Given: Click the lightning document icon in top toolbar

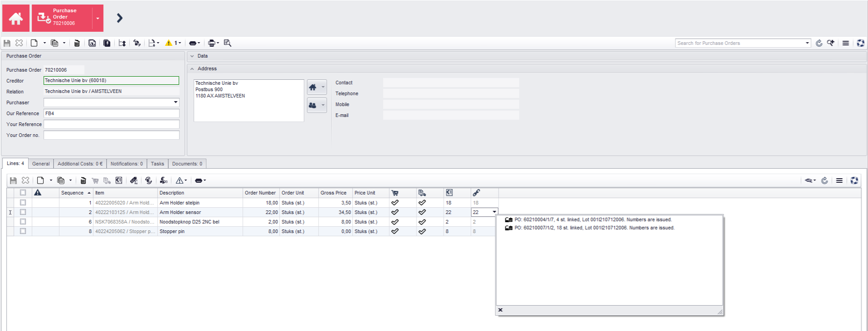Looking at the screenshot, I should 107,43.
